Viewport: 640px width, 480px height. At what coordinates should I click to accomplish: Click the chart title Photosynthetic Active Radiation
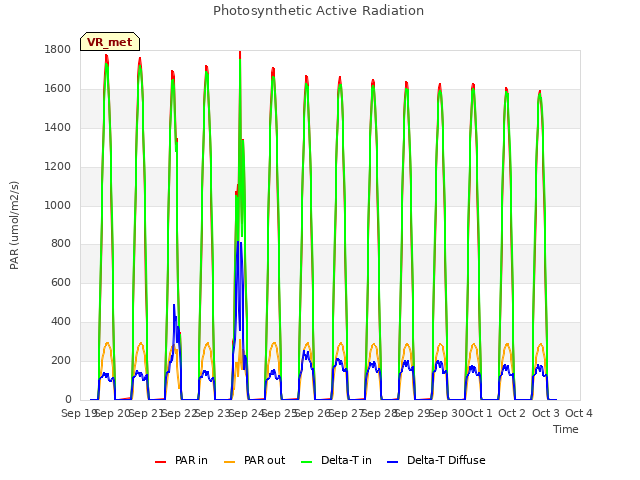tap(318, 11)
